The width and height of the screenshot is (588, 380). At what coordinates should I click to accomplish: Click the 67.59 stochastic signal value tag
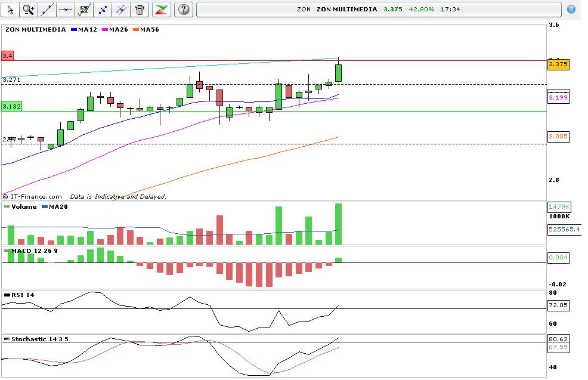pyautogui.click(x=558, y=347)
